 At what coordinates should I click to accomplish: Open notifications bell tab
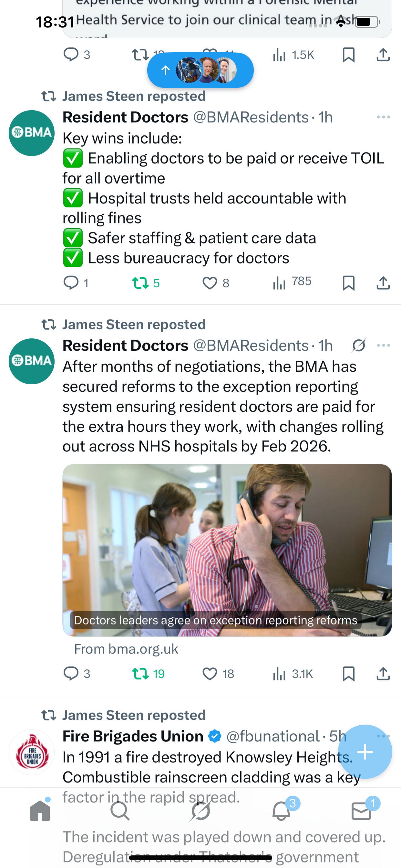tap(281, 811)
